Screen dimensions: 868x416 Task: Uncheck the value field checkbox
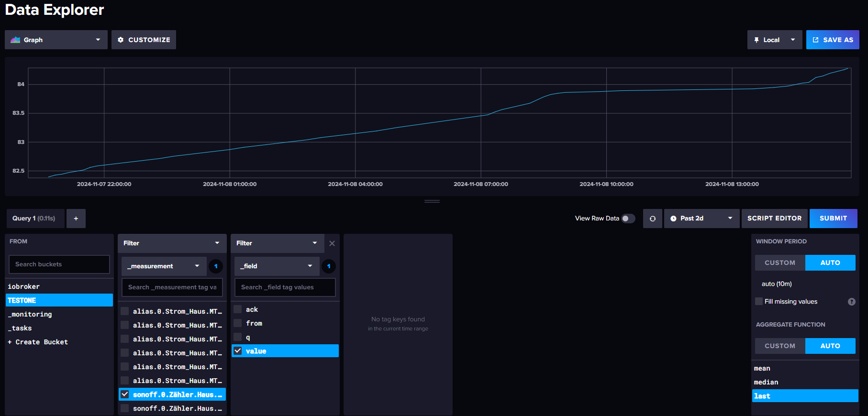coord(238,351)
